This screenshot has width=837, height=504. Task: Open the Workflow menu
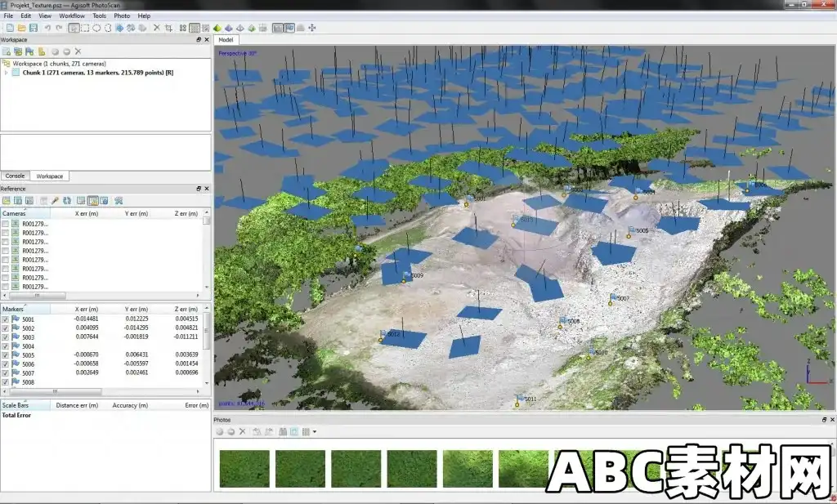coord(72,15)
